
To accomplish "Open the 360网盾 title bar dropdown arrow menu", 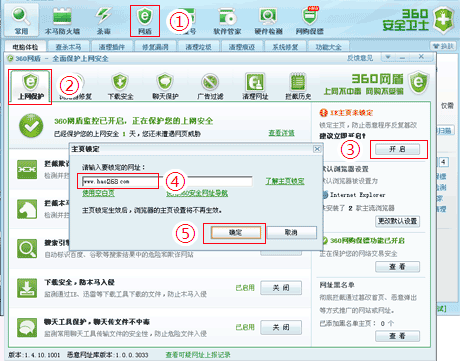I will pos(388,57).
